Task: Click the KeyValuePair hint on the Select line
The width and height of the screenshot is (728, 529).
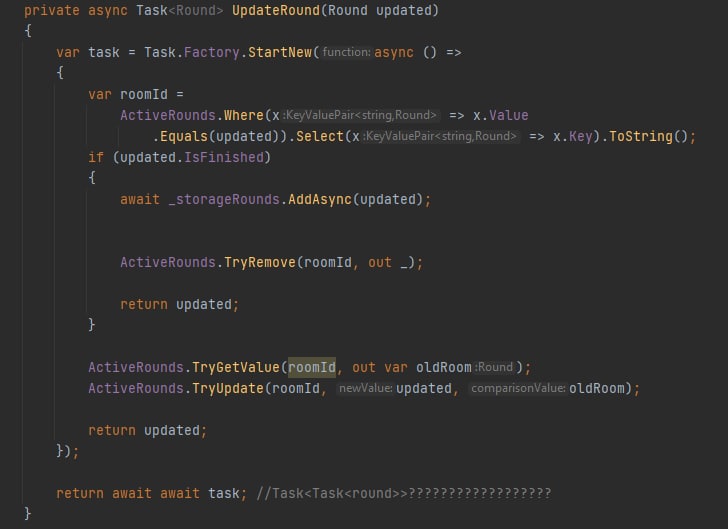Action: pos(439,136)
